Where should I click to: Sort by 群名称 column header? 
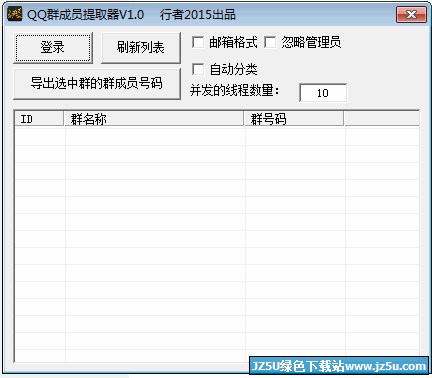tap(154, 119)
